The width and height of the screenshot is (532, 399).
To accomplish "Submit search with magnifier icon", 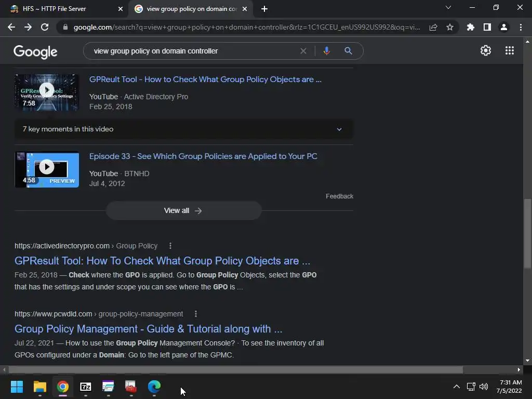I will click(348, 51).
